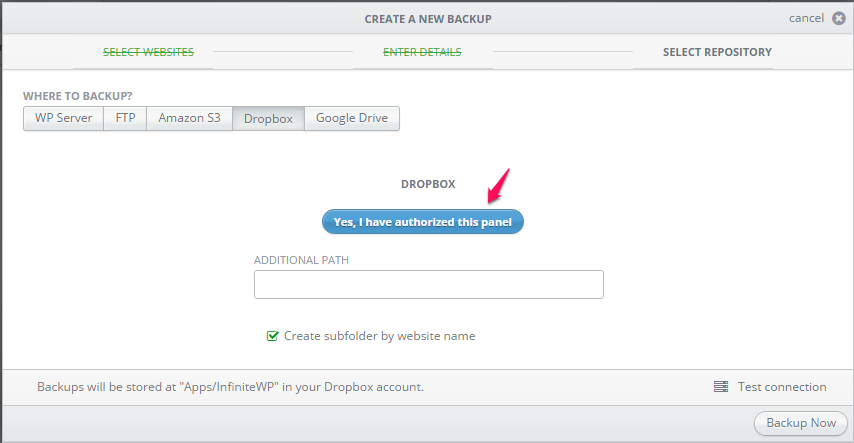Click the cancel text link
This screenshot has width=854, height=443.
click(807, 19)
